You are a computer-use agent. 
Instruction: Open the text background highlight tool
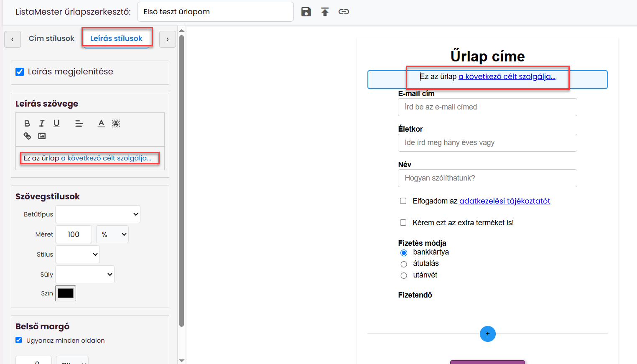116,123
